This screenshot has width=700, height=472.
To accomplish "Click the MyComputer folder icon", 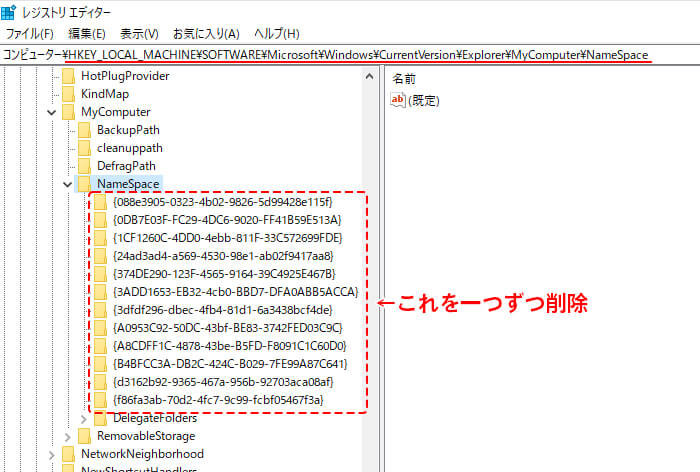I will click(x=68, y=112).
